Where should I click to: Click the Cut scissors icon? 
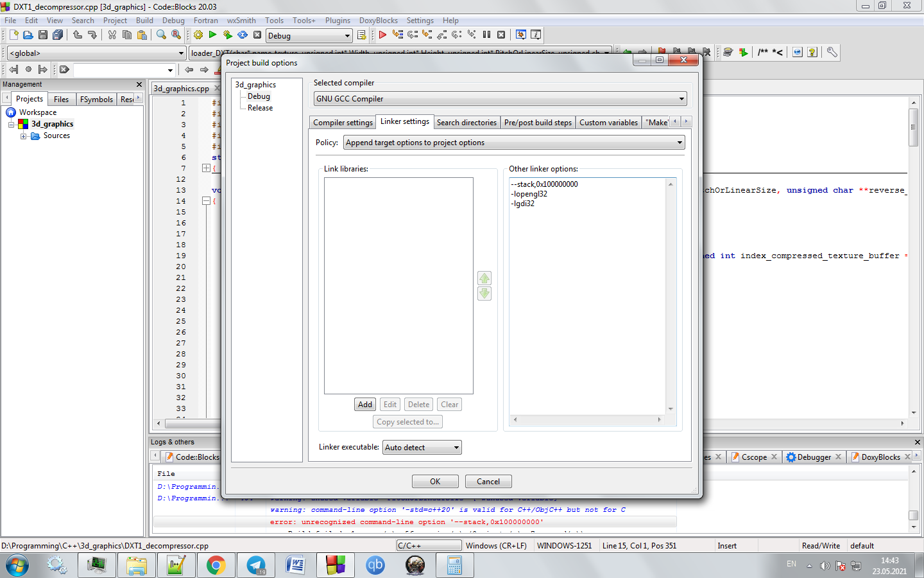click(112, 35)
